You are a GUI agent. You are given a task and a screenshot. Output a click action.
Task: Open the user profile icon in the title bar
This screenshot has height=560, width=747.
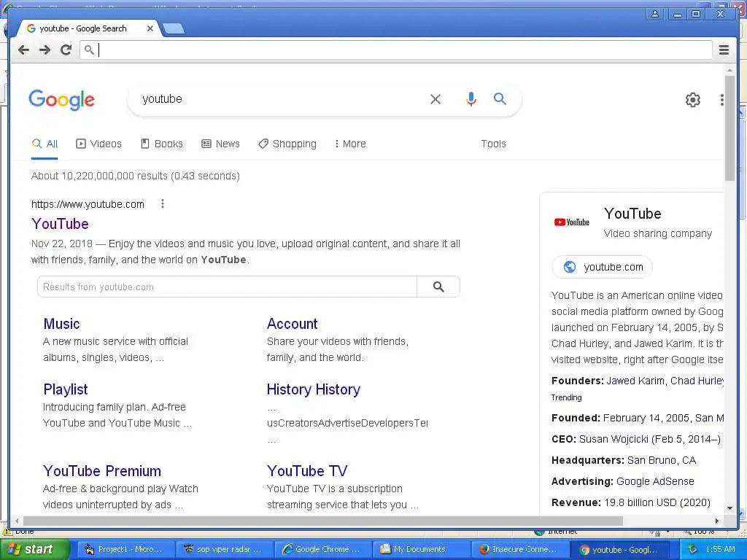[655, 14]
